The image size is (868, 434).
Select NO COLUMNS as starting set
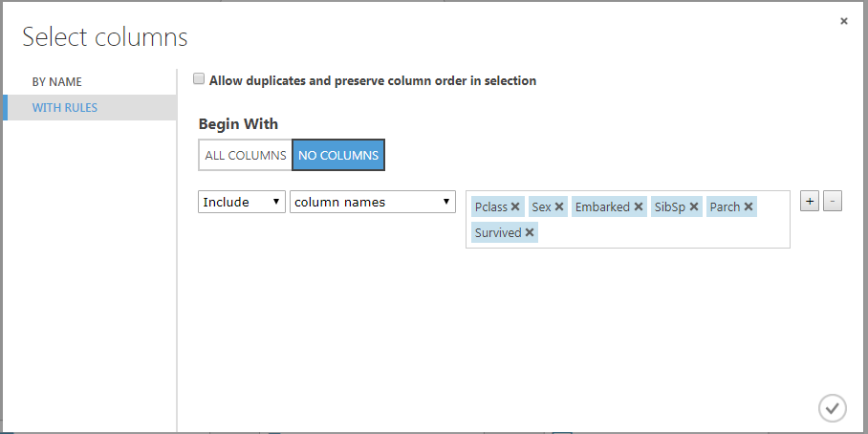[x=338, y=155]
